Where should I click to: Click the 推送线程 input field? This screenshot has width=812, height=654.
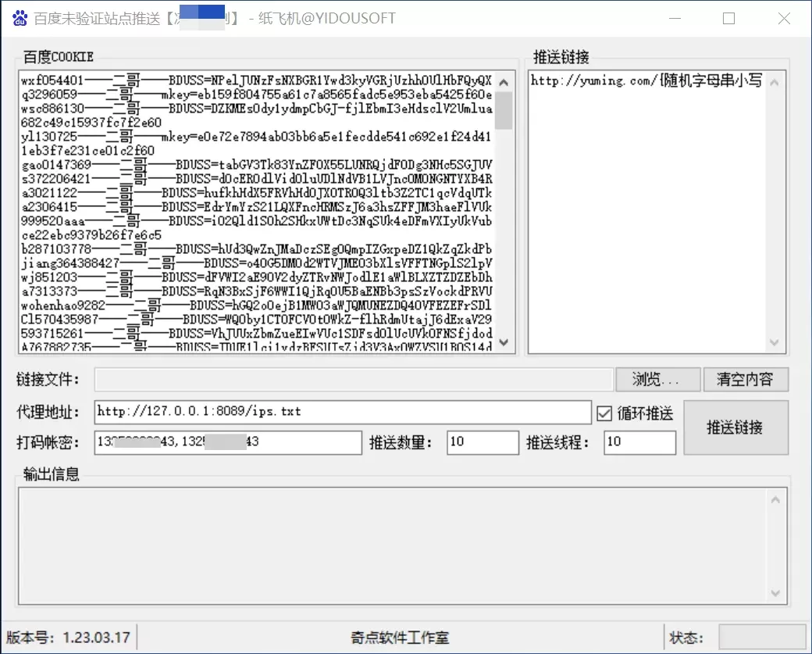pos(639,442)
